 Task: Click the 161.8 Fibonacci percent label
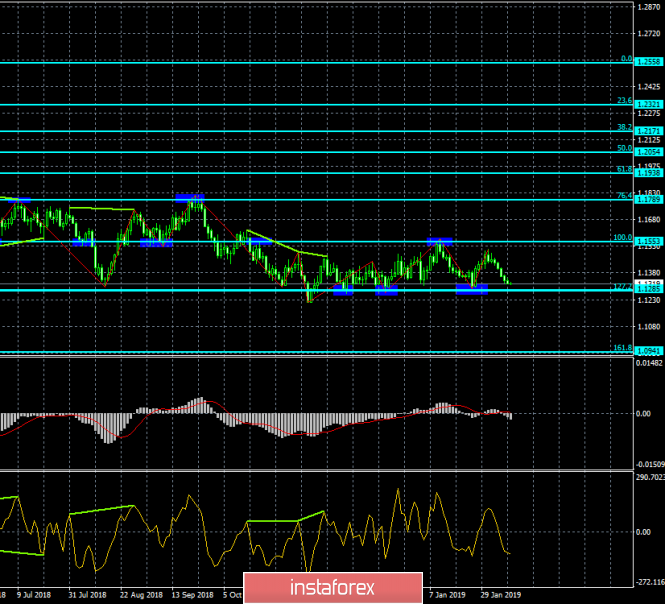coord(623,348)
